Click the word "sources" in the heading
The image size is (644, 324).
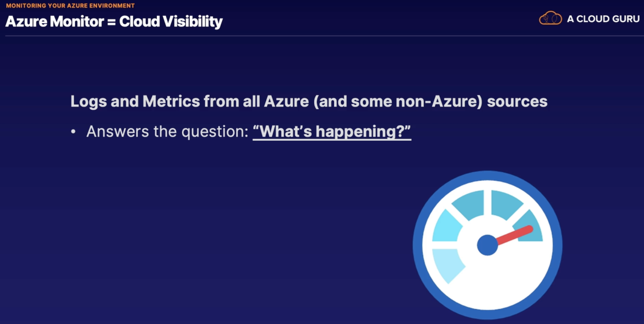click(517, 101)
